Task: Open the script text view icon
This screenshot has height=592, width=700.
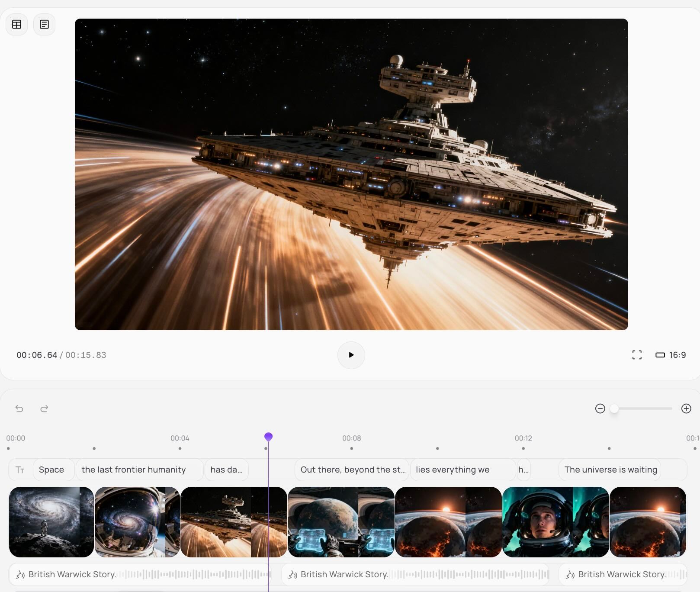Action: tap(44, 24)
